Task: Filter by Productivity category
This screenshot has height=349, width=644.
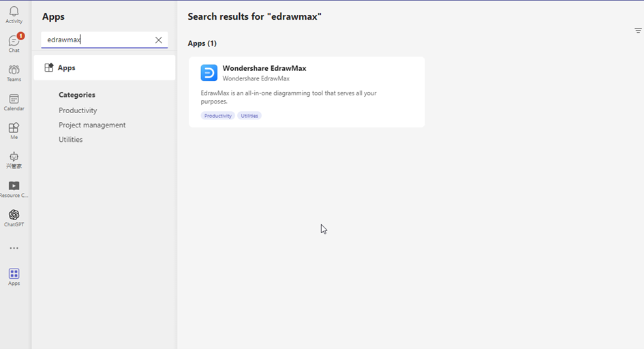Action: 78,110
